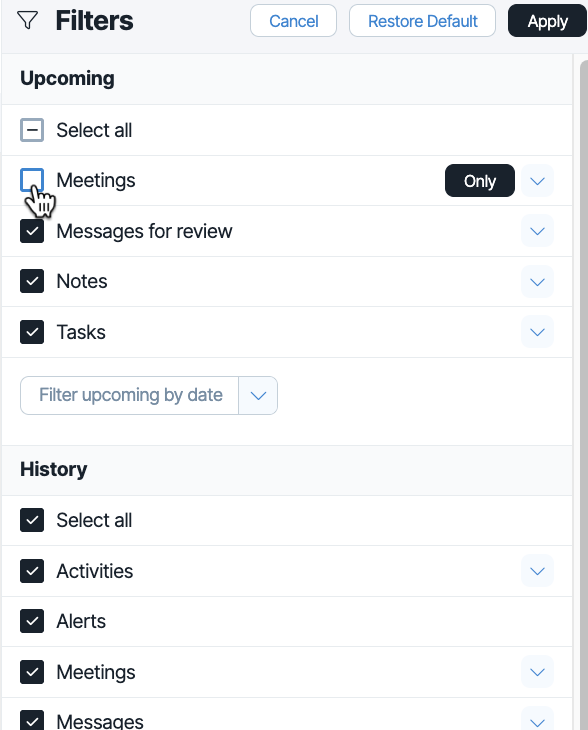Open the Filter upcoming by date dropdown

[149, 395]
